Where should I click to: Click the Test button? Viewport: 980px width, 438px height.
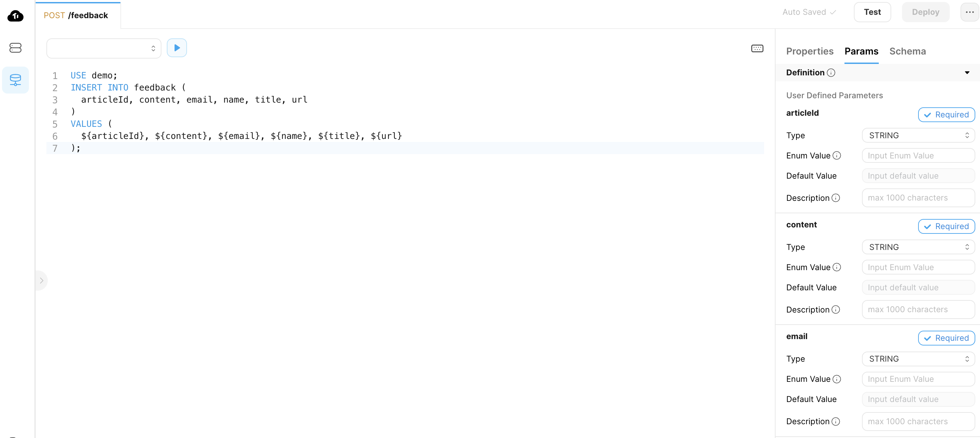pos(872,12)
